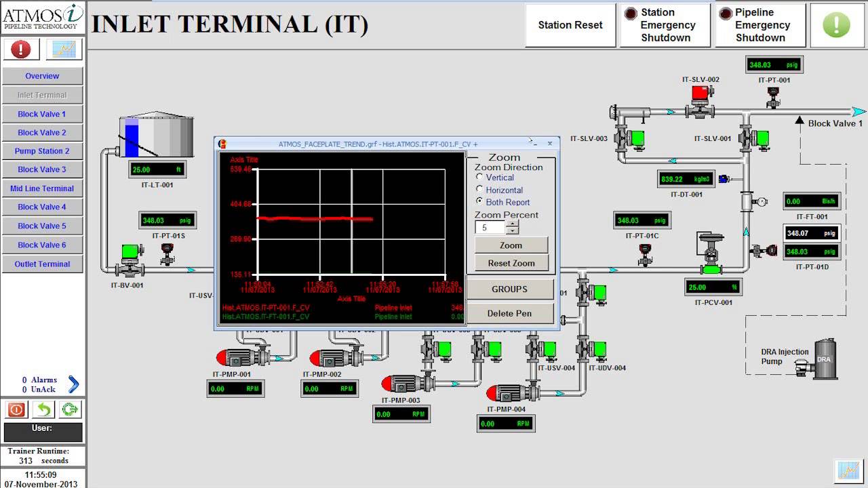
Task: Select Both Report zoom direction
Action: (x=479, y=201)
